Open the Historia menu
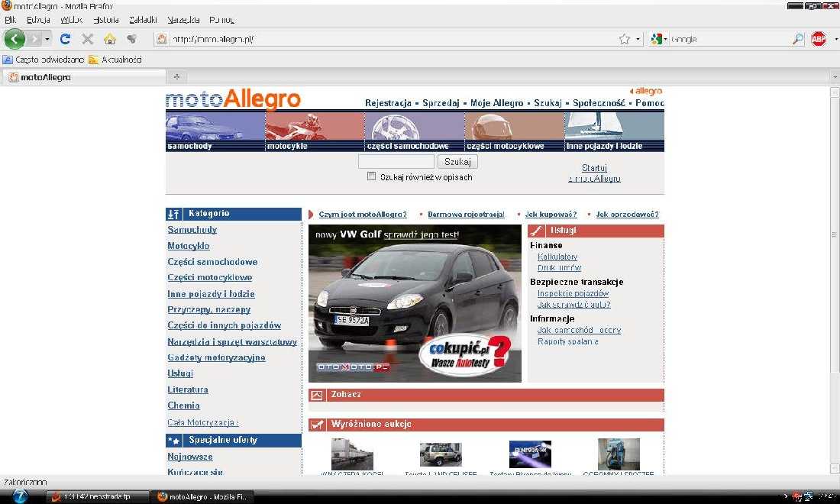 click(106, 20)
